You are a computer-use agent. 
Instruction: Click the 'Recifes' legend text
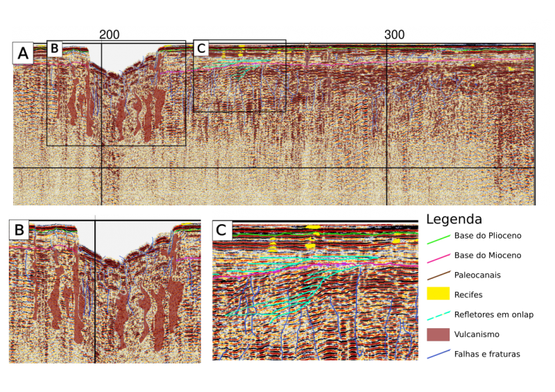pos(468,295)
